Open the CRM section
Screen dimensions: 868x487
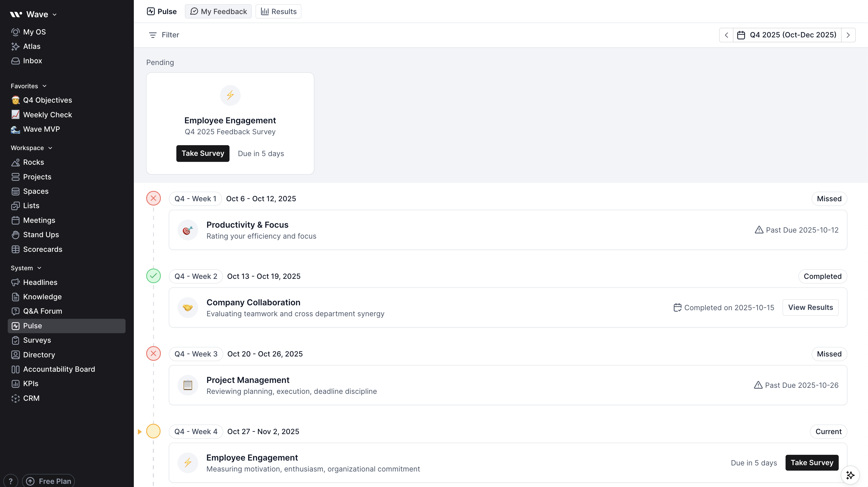click(x=31, y=398)
